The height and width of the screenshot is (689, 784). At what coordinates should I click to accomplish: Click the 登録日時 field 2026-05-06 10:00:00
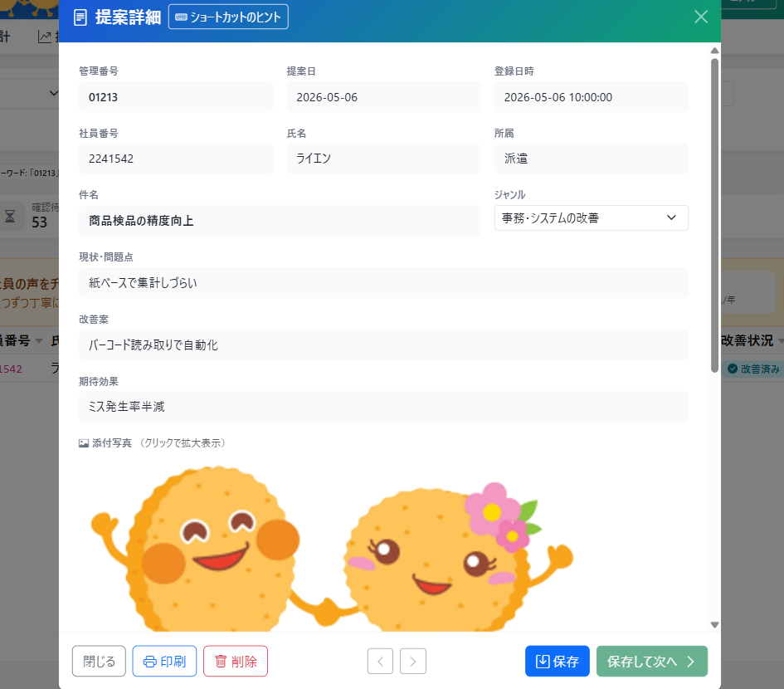591,97
